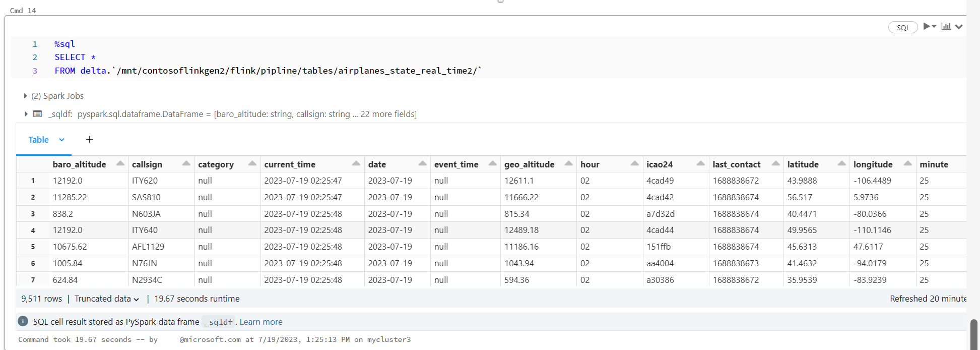Open the Table tab dropdown chevron
The width and height of the screenshot is (980, 350).
(x=61, y=140)
